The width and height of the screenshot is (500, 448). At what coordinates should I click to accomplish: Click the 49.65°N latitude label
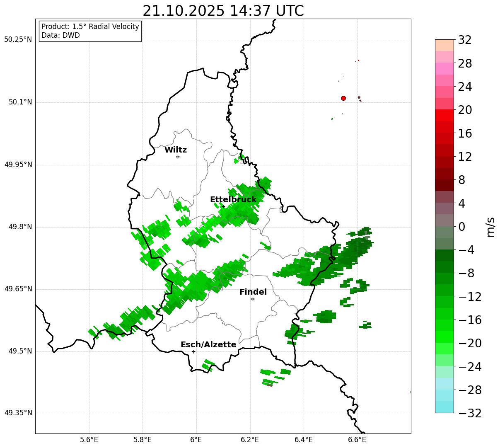click(x=18, y=289)
